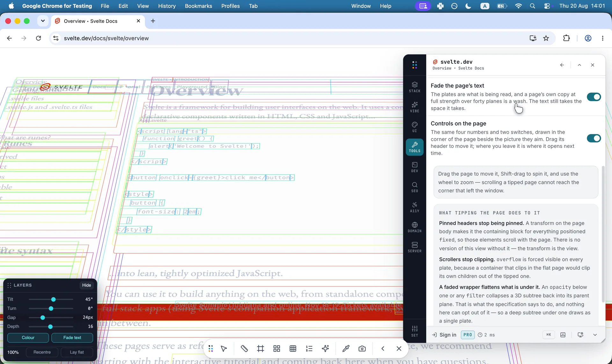Viewport: 612px width, 364px height.
Task: Toggle the Colour button in Layers panel
Action: click(28, 338)
